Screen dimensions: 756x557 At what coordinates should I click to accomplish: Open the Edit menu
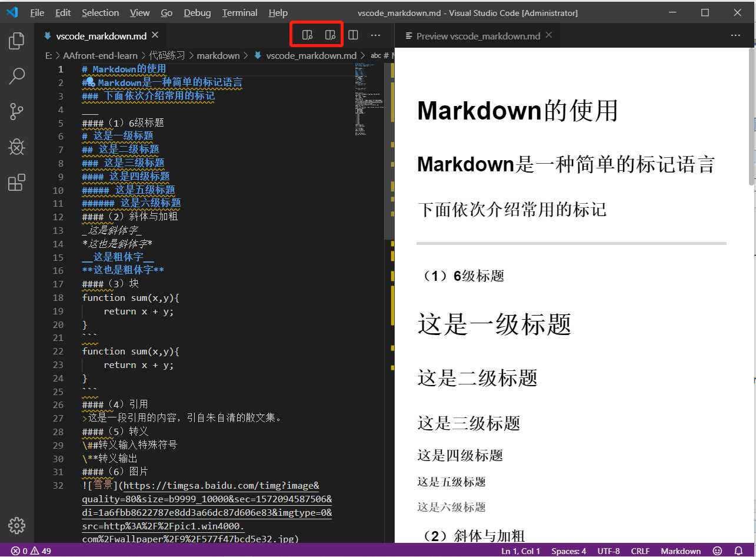[63, 12]
